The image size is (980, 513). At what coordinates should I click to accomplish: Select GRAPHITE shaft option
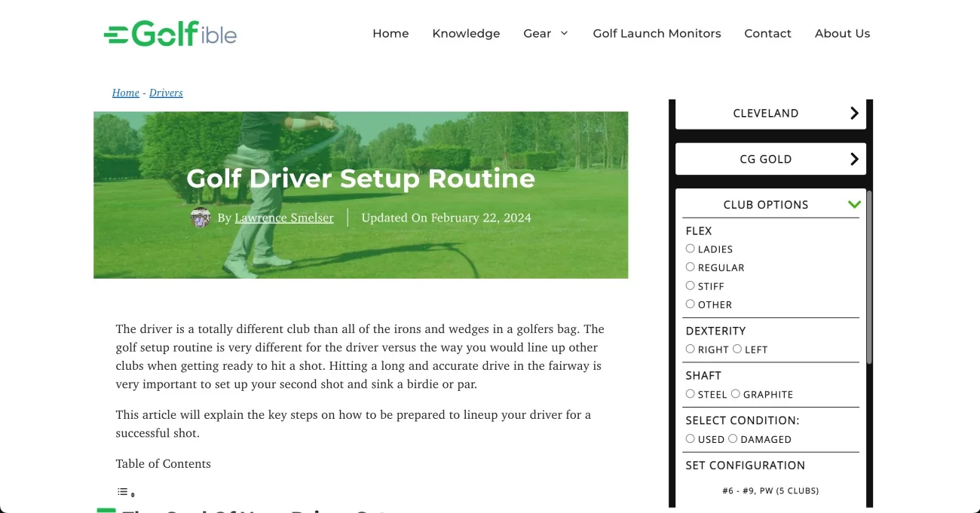pyautogui.click(x=735, y=393)
